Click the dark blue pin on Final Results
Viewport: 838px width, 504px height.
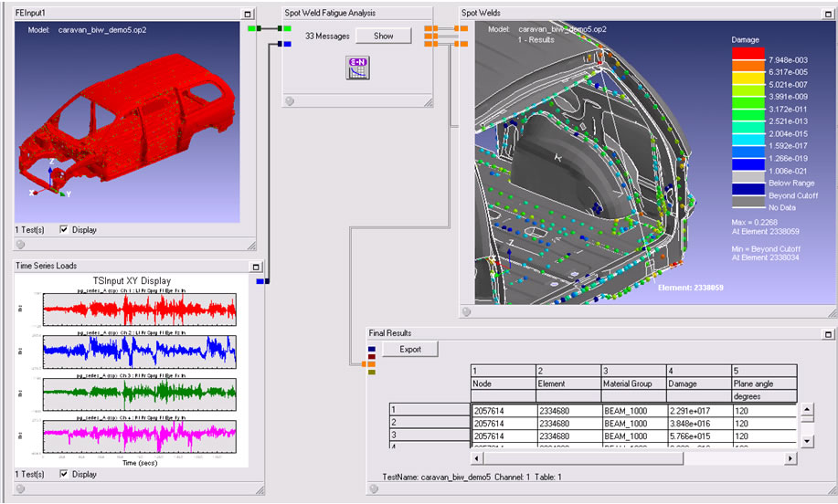point(372,349)
